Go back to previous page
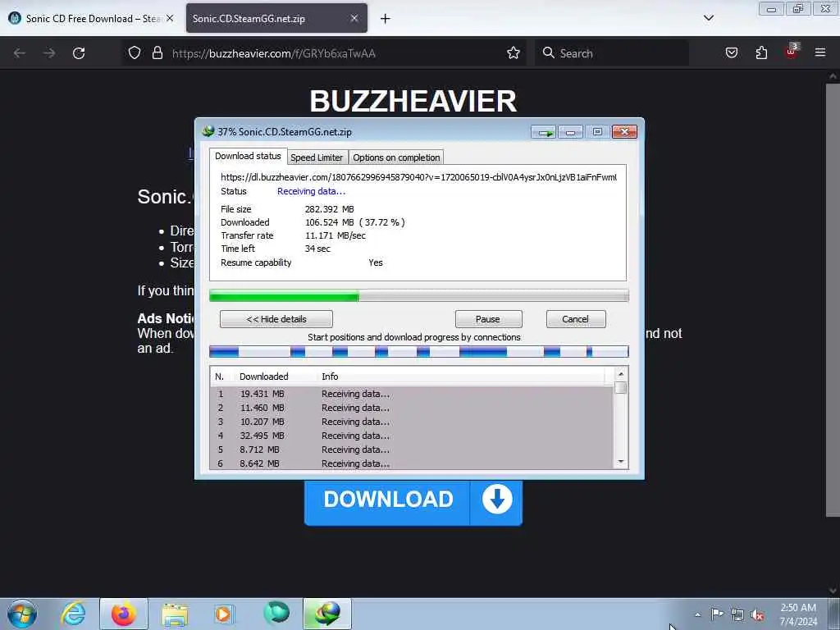840x630 pixels. point(20,53)
